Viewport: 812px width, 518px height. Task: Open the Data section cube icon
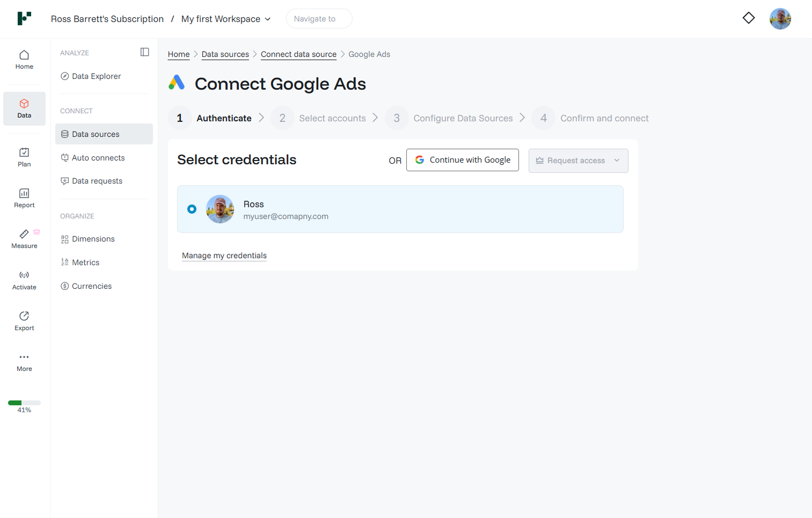click(x=24, y=104)
